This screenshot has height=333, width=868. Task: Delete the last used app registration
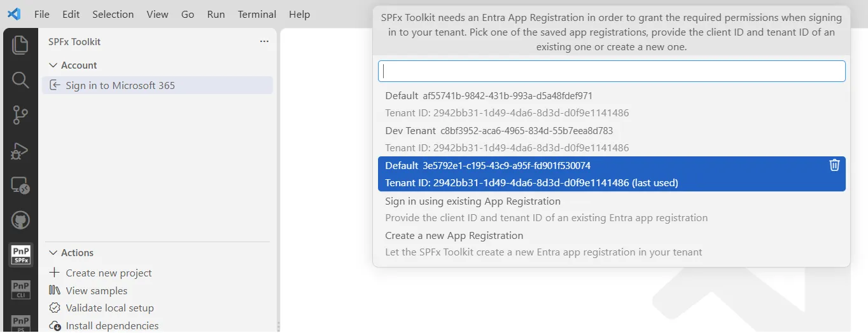(x=835, y=165)
